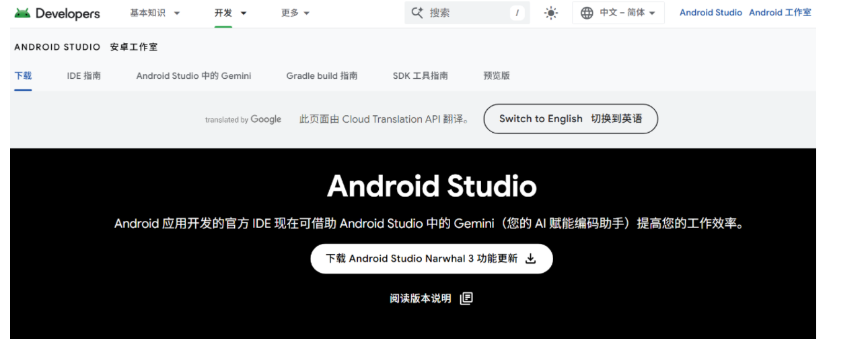The image size is (868, 349).
Task: Click the Android Developers logo
Action: tap(57, 13)
